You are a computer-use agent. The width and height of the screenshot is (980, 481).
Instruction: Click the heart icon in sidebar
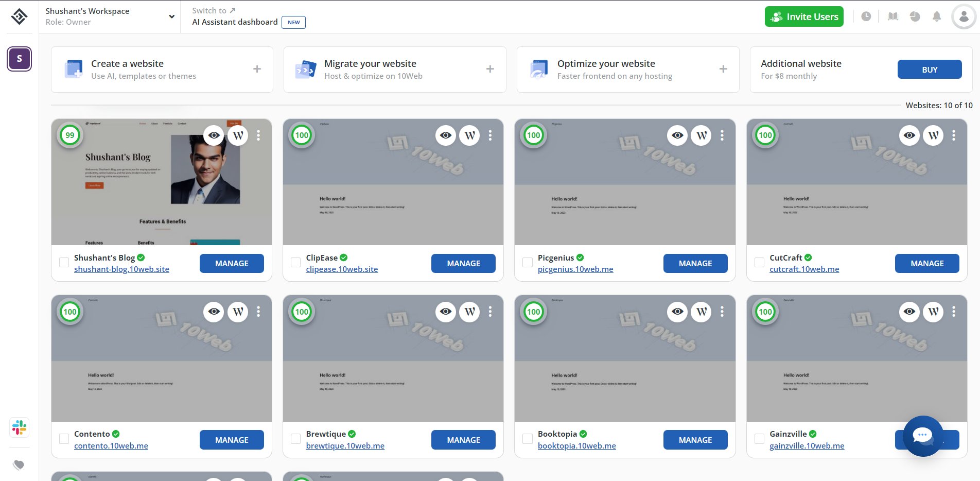[19, 465]
